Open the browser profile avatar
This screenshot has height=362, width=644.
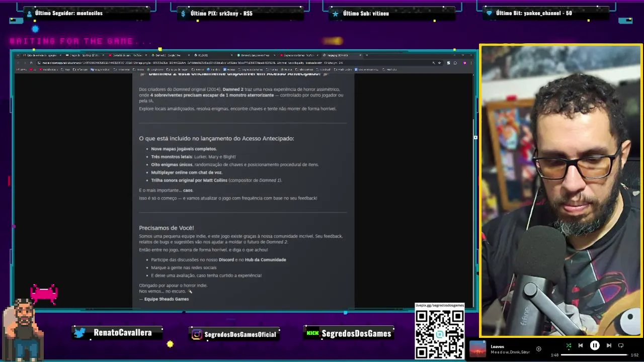[x=465, y=63]
